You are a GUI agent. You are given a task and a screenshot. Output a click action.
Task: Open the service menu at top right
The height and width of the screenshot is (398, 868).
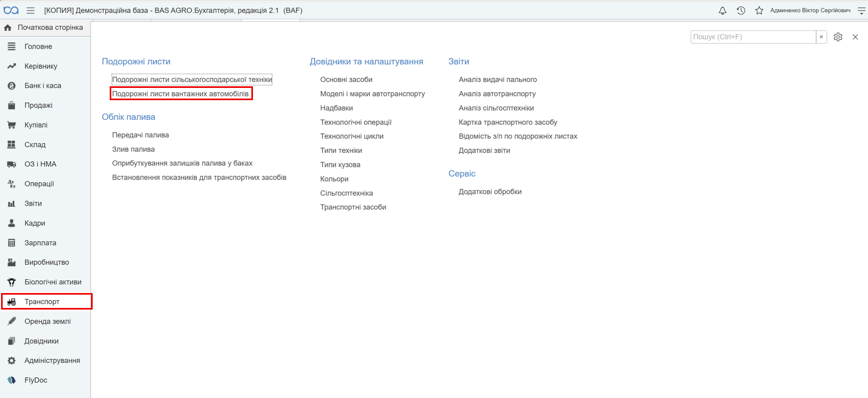click(x=861, y=10)
